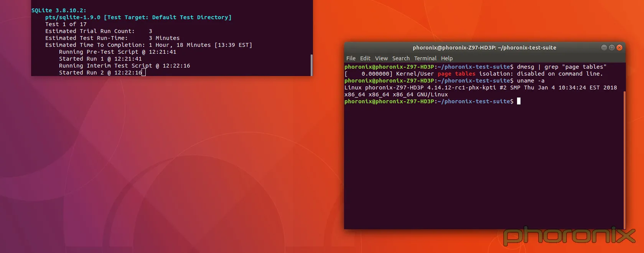Click 'Estimated Test Run-Time:' line
The width and height of the screenshot is (644, 253).
coord(112,38)
